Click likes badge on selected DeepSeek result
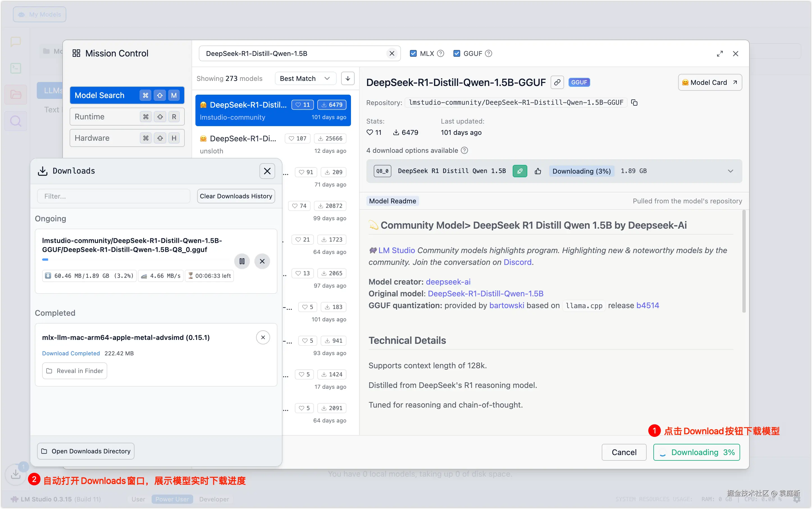 pyautogui.click(x=302, y=105)
